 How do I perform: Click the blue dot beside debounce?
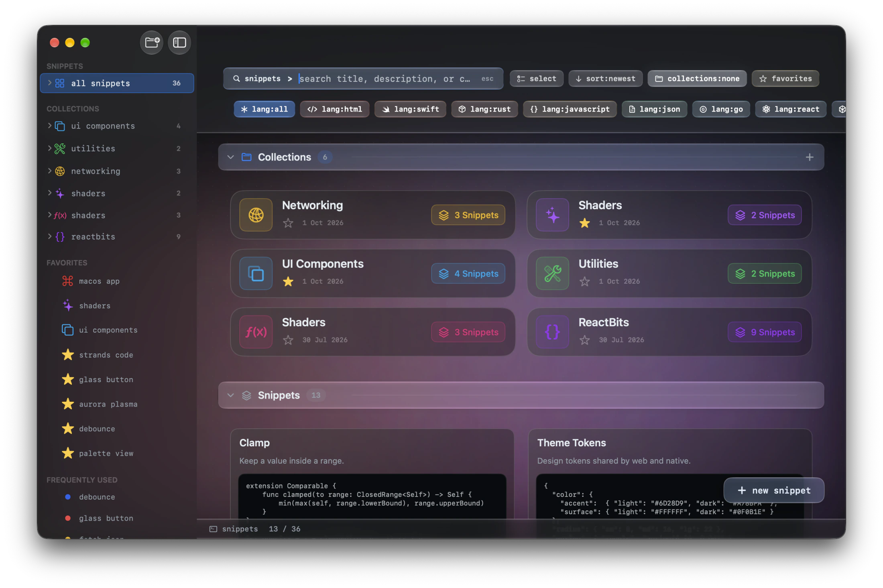coord(68,497)
